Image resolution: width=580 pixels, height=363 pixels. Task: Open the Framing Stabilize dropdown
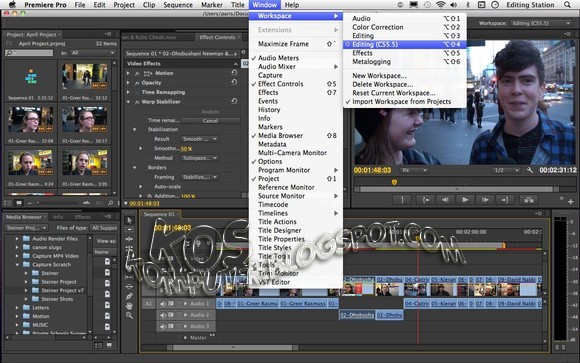click(199, 177)
